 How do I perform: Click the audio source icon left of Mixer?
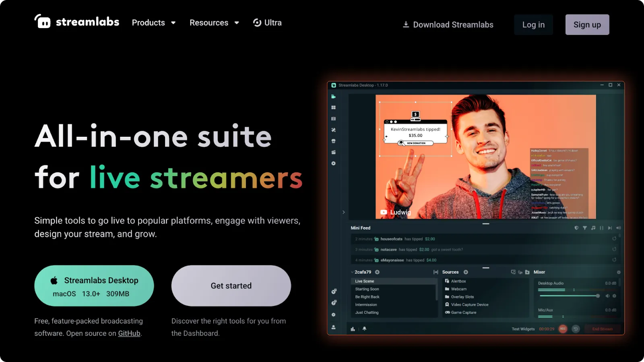[520, 272]
